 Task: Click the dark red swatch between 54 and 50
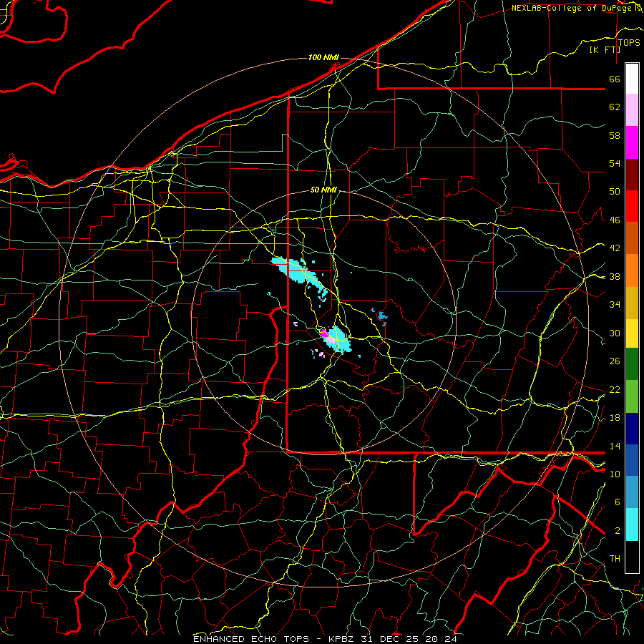pyautogui.click(x=632, y=175)
